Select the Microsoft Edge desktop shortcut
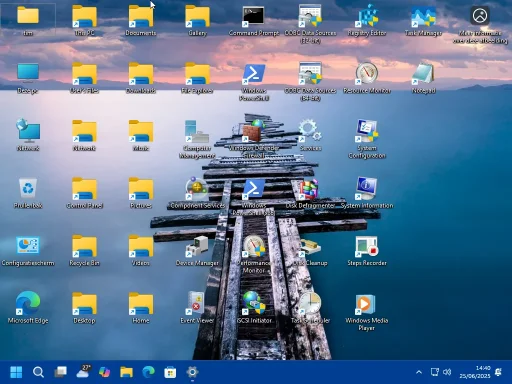Screen dimensions: 512x384 [x=28, y=307]
